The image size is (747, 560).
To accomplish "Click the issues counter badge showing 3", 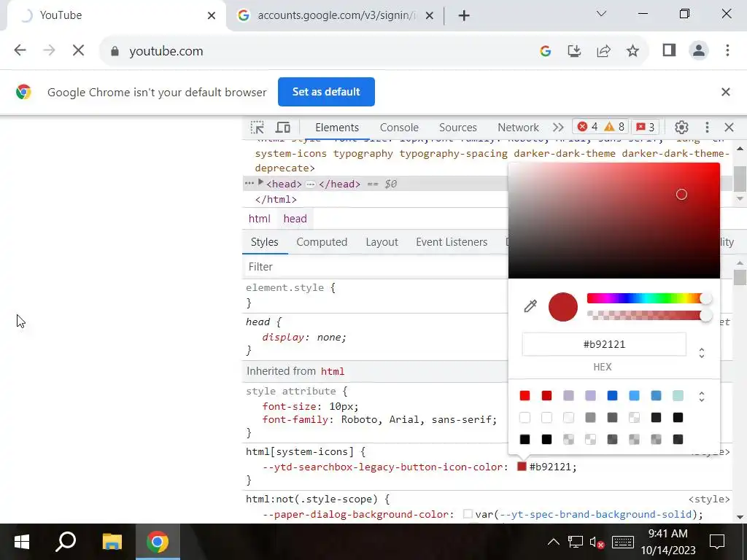I will pyautogui.click(x=646, y=127).
